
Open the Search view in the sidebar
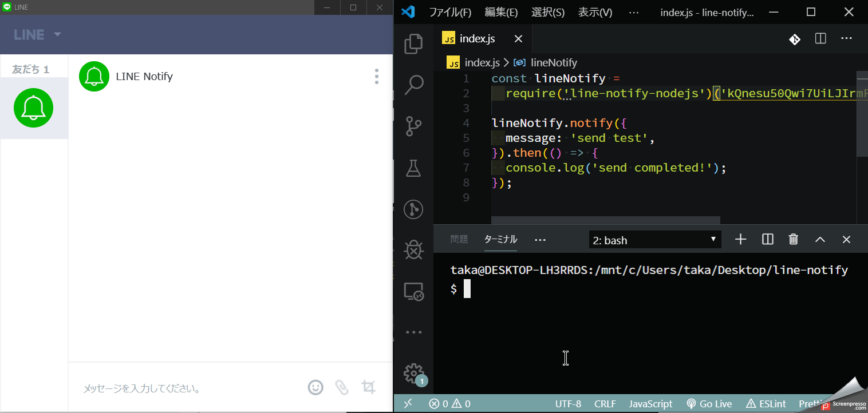click(413, 84)
